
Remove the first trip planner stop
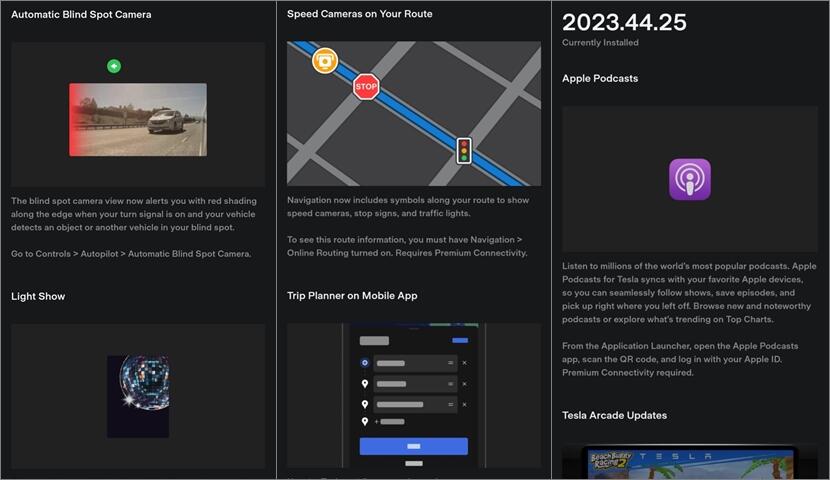coord(464,363)
